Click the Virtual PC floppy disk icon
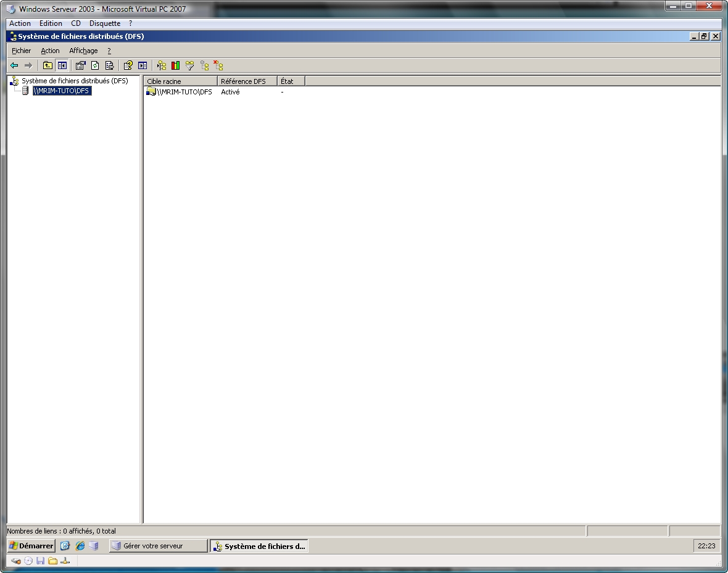Viewport: 728px width, 573px height. point(40,561)
